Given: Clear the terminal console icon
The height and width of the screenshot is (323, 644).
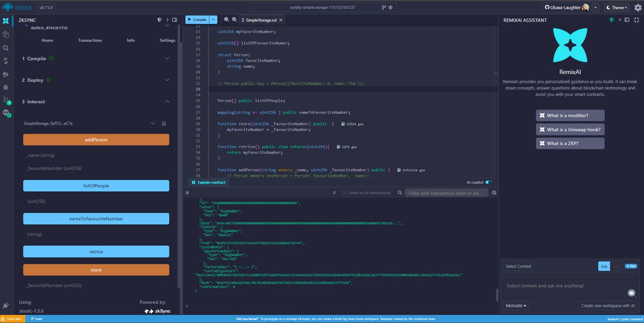Looking at the screenshot, I should point(494,193).
